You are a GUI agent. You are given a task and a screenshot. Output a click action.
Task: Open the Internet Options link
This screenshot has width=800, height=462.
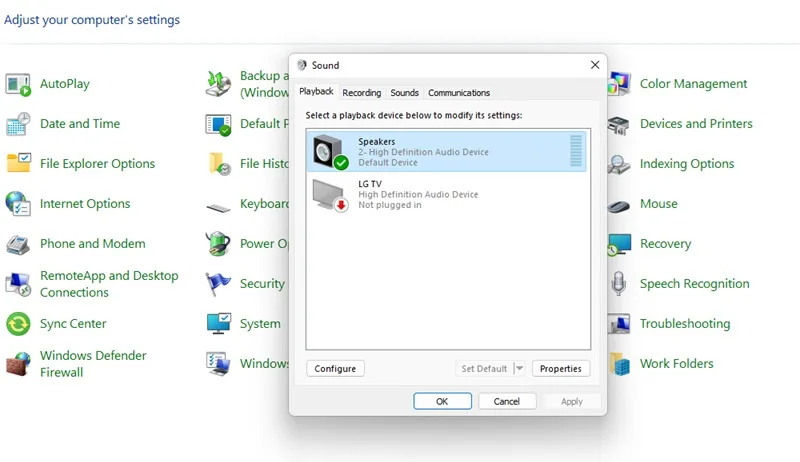click(x=85, y=203)
